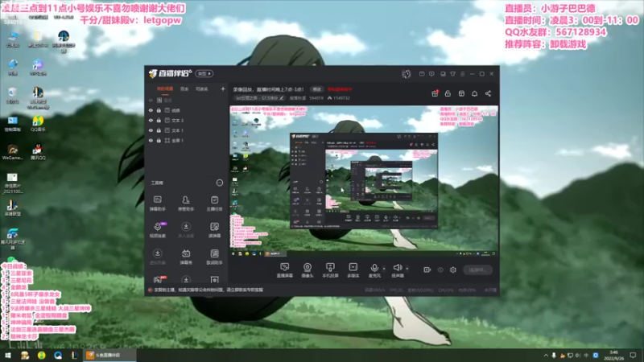
Task: Click the taskbar clock showing 2022/9/26
Action: 614,356
